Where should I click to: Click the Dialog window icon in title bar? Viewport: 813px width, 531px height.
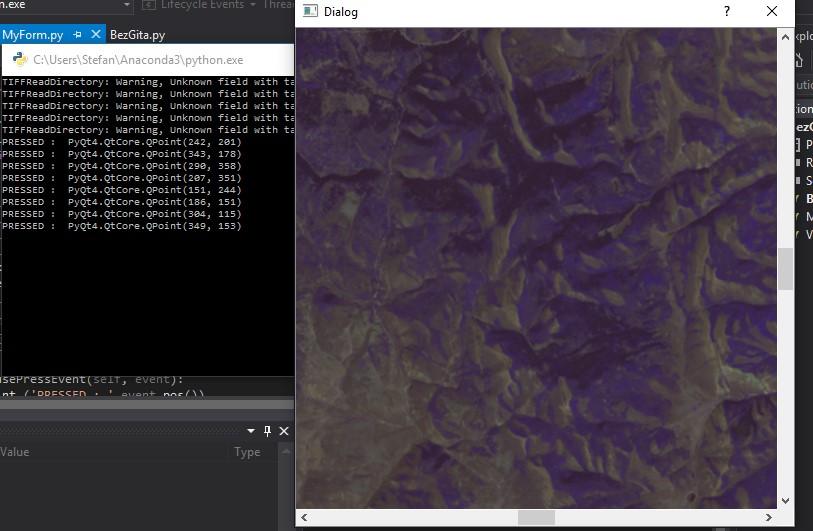(311, 12)
